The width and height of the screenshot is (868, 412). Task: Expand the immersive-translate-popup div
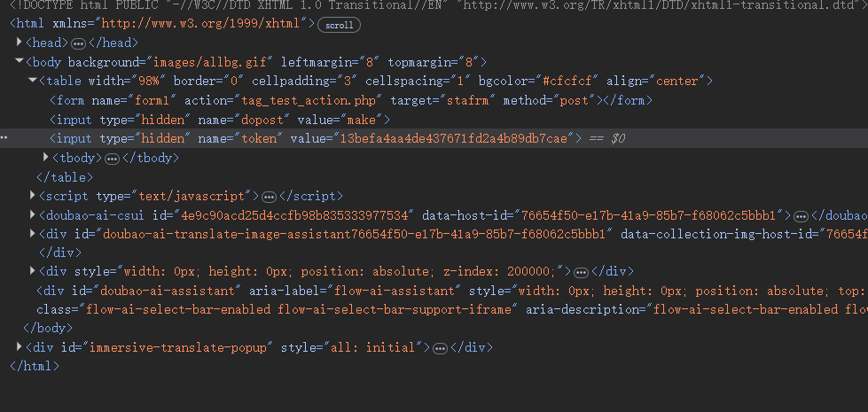click(20, 347)
